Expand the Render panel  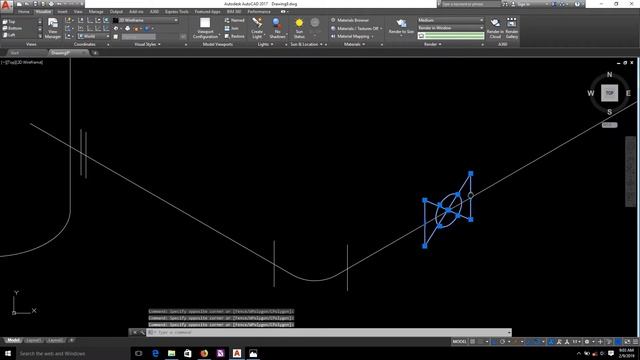click(433, 44)
